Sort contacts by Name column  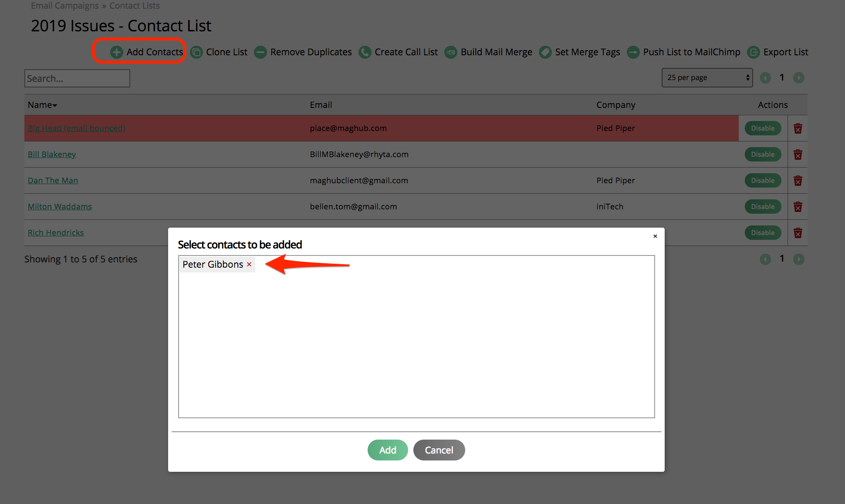pos(41,104)
